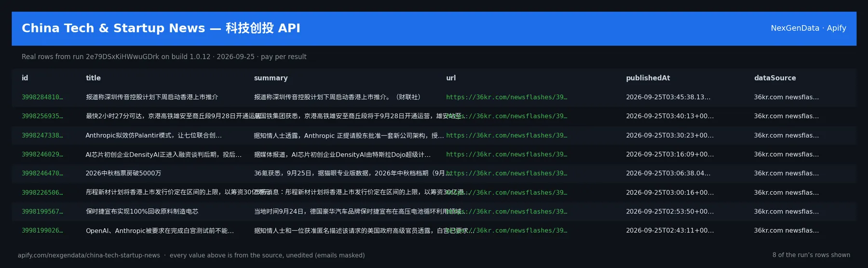
Task: Select id cell 3998246029…
Action: coord(42,154)
